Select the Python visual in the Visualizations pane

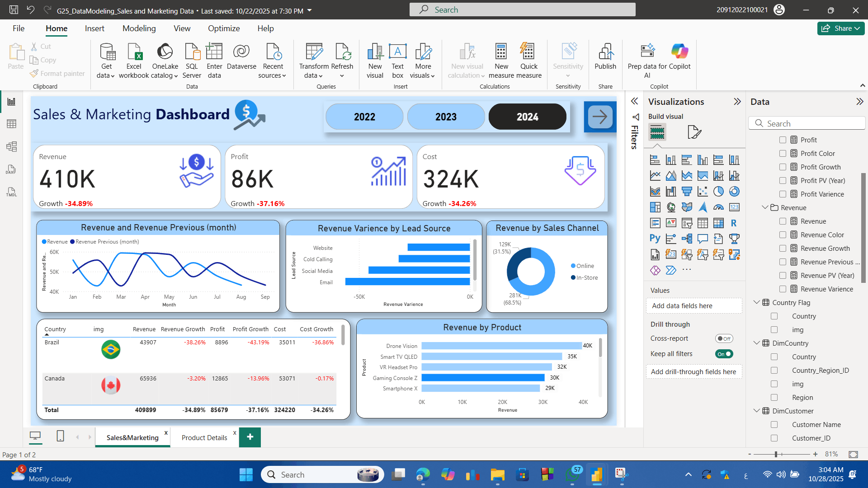click(655, 238)
